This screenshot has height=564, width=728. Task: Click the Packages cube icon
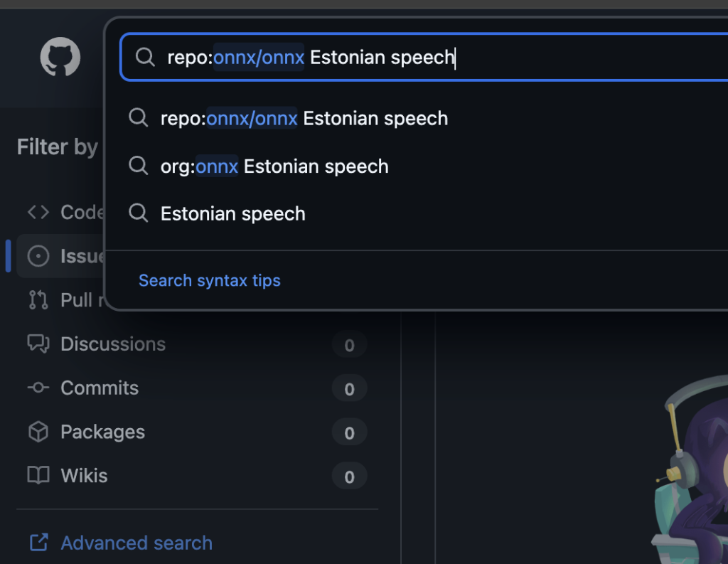click(38, 432)
